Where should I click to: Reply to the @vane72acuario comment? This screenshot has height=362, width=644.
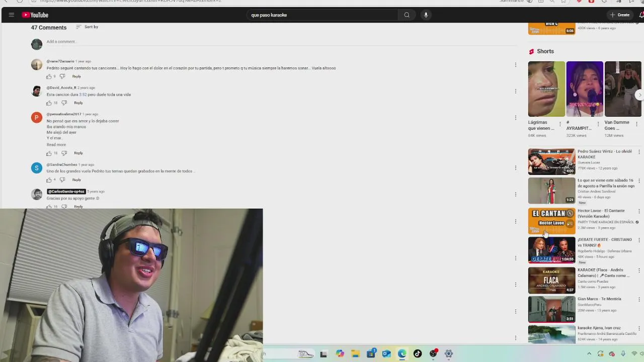[76, 76]
